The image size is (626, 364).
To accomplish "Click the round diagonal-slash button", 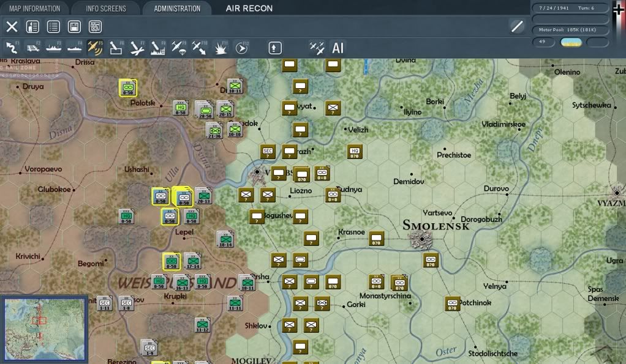I will tap(517, 27).
